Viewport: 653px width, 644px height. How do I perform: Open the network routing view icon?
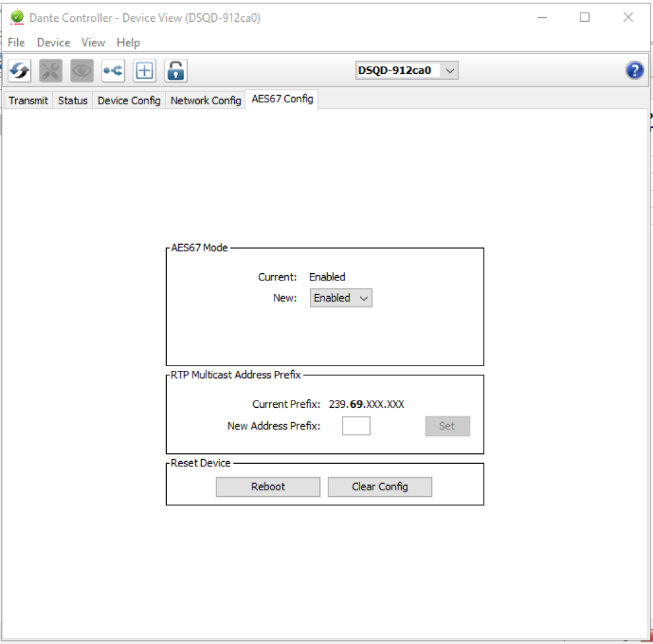coord(113,71)
